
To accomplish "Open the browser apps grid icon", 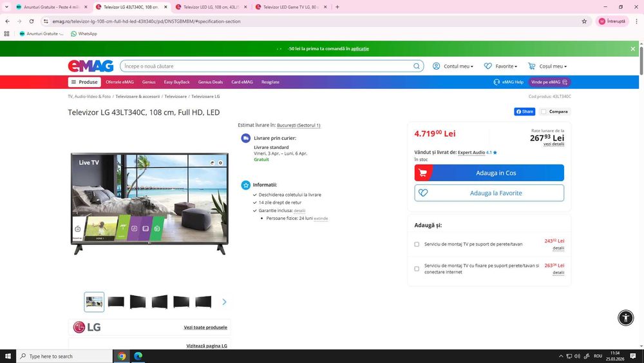I will [x=6, y=34].
